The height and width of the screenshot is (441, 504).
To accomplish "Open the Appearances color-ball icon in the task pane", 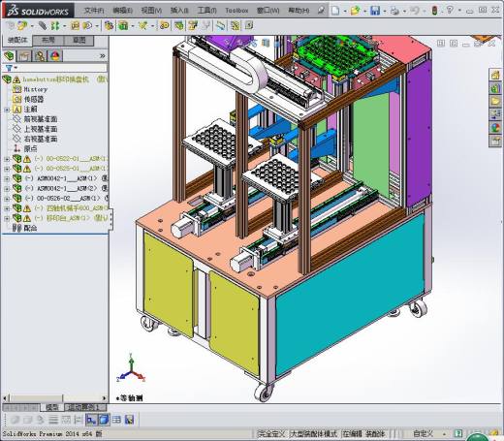I will pos(495,128).
